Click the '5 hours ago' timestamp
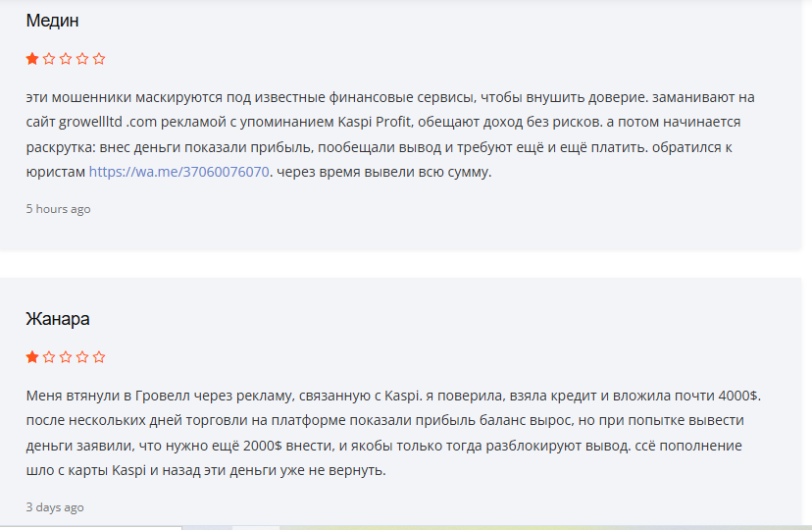This screenshot has height=530, width=812. (58, 209)
